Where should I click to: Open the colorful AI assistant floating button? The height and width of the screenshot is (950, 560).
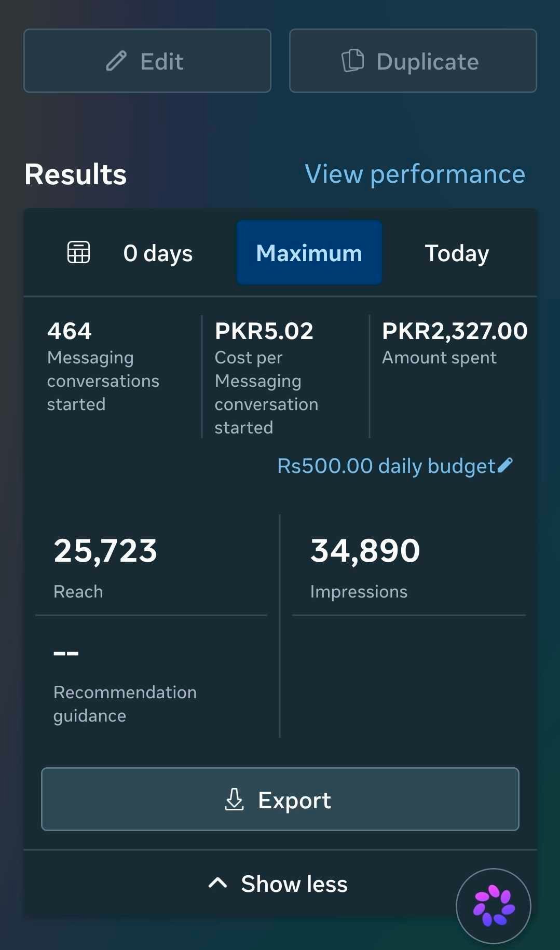click(494, 906)
